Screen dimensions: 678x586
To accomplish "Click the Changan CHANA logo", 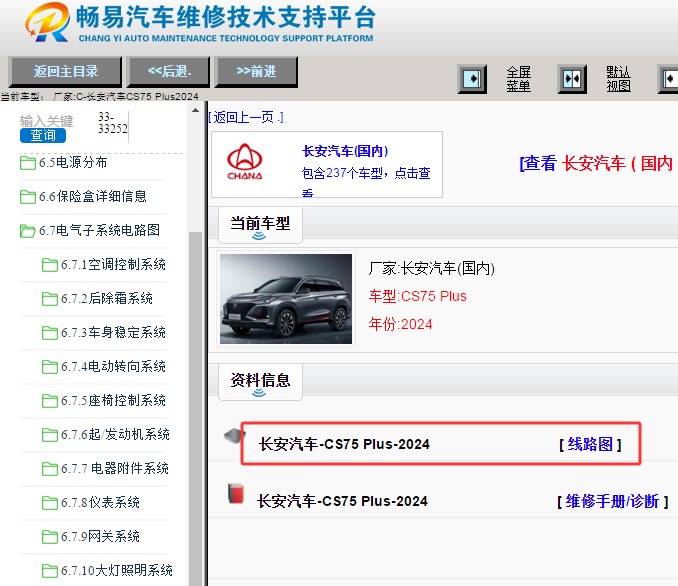I will pos(245,161).
